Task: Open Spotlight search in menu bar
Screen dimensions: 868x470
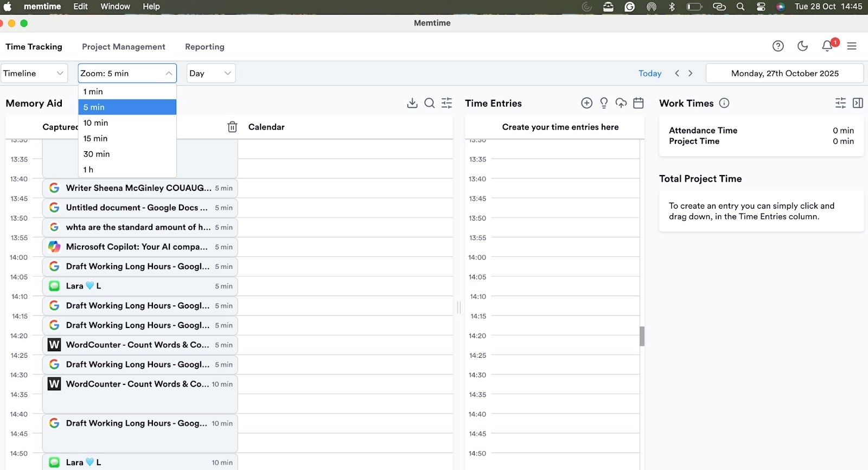Action: coord(741,7)
